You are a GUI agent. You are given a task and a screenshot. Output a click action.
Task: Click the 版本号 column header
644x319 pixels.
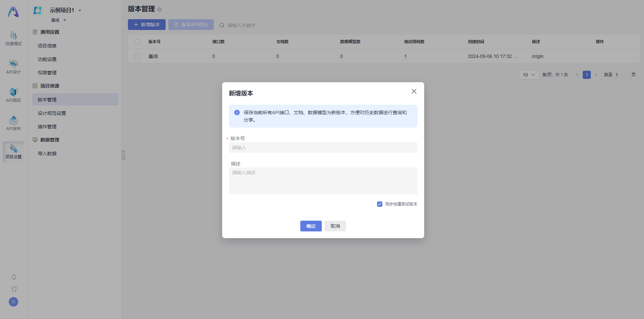[155, 42]
